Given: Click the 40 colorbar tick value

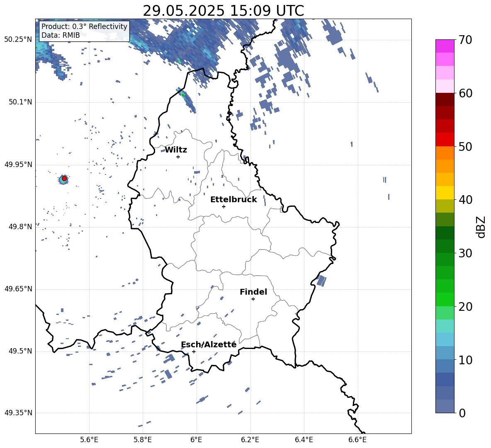Looking at the screenshot, I should [x=465, y=200].
